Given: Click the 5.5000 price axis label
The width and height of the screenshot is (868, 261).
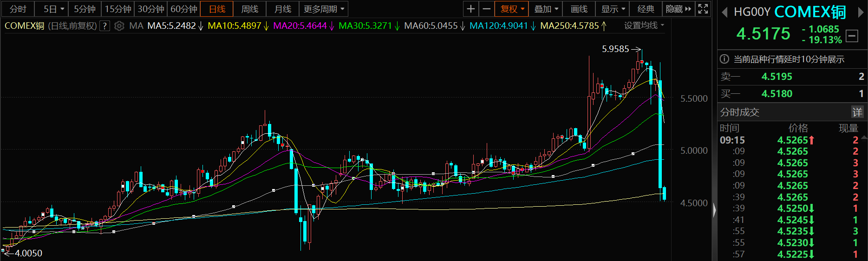Looking at the screenshot, I should tap(694, 98).
